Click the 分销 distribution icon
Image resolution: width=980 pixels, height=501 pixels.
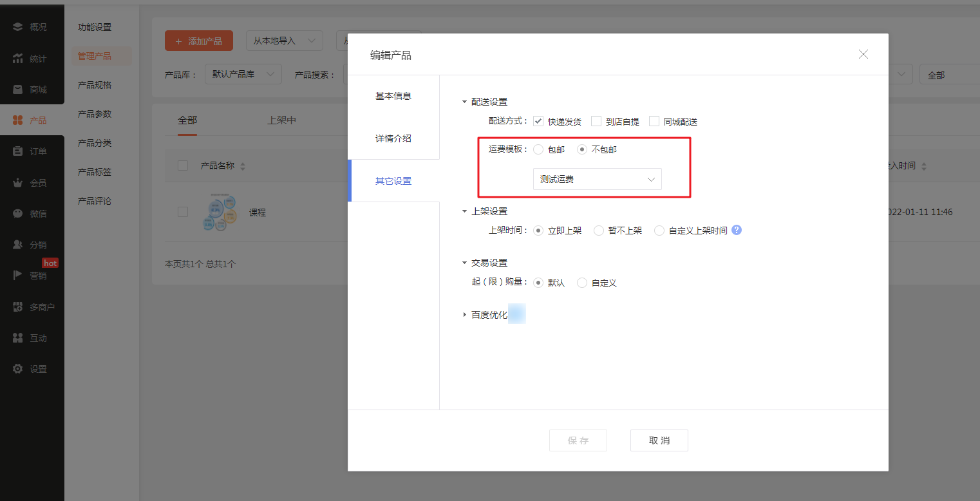17,245
